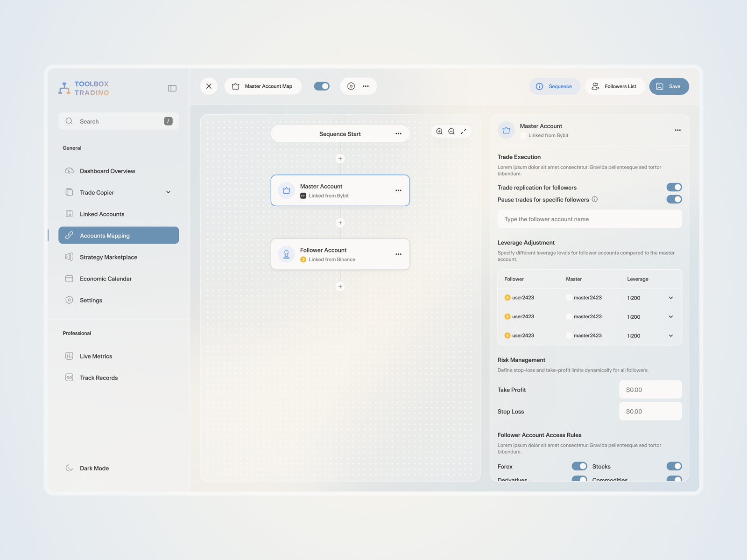The image size is (747, 560).
Task: Open leverage dropdown in third follower row
Action: pyautogui.click(x=670, y=336)
